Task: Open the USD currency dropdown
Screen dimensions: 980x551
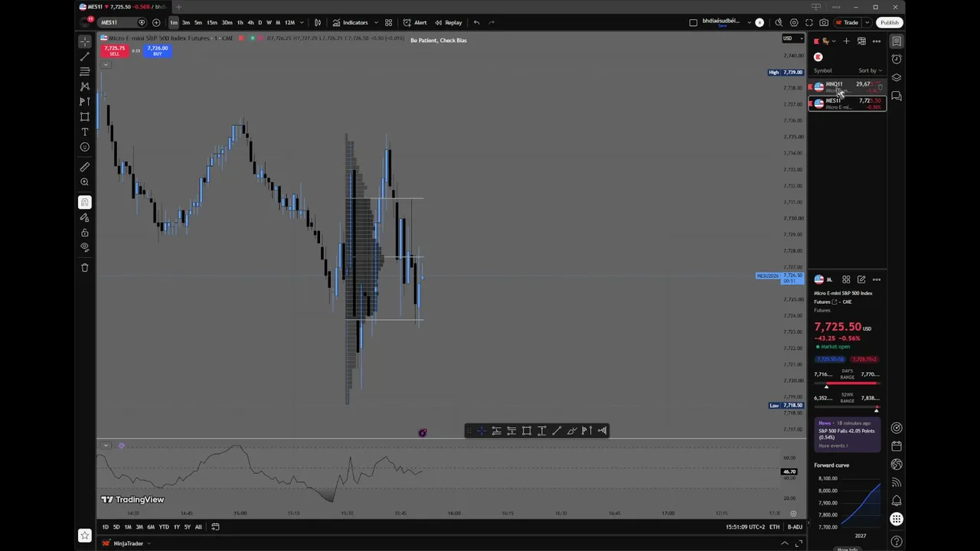Action: coord(792,38)
